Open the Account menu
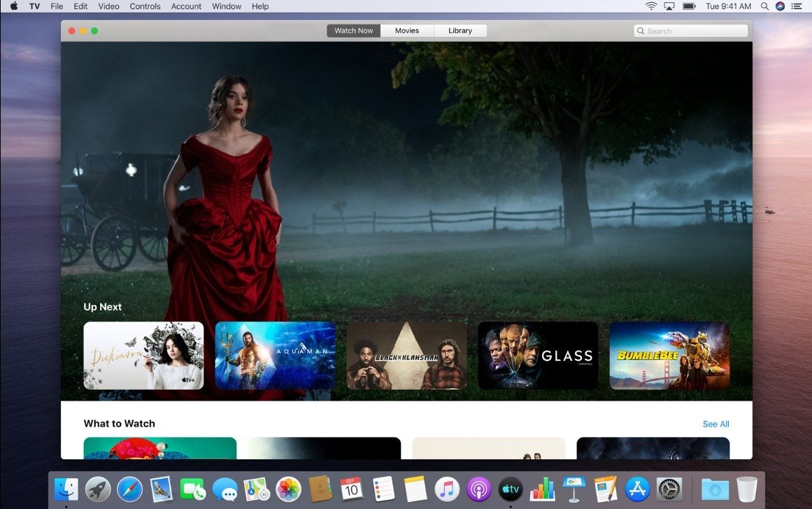 (x=187, y=6)
